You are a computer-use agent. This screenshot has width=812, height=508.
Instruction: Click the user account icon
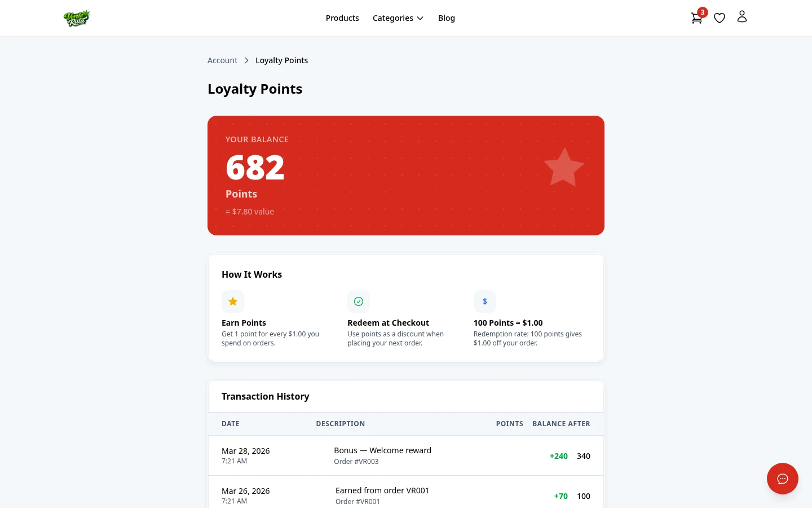pyautogui.click(x=742, y=16)
